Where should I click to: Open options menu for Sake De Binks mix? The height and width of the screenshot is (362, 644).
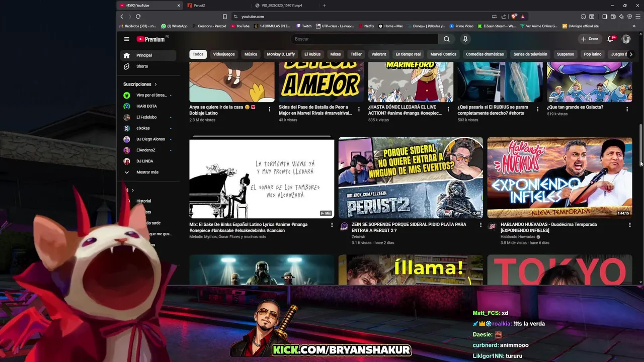tap(332, 225)
